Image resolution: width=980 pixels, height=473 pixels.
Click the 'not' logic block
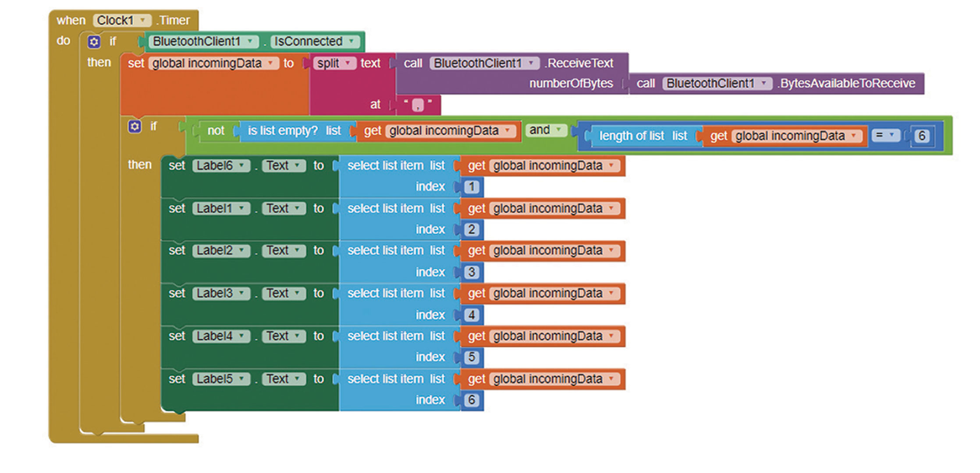coord(215,131)
